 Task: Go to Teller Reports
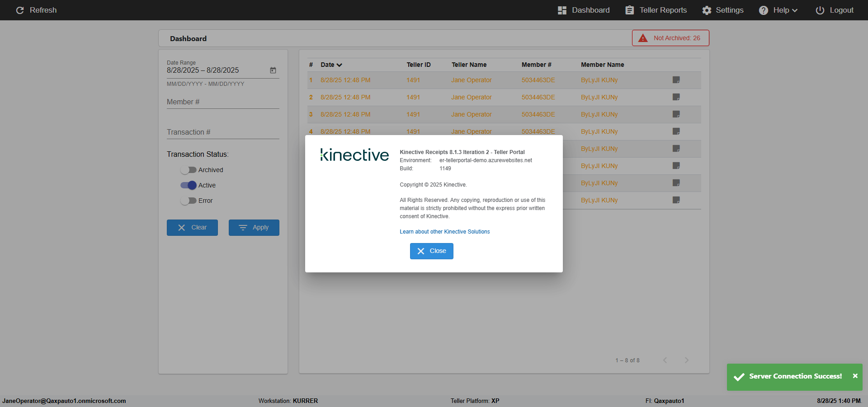tap(656, 10)
